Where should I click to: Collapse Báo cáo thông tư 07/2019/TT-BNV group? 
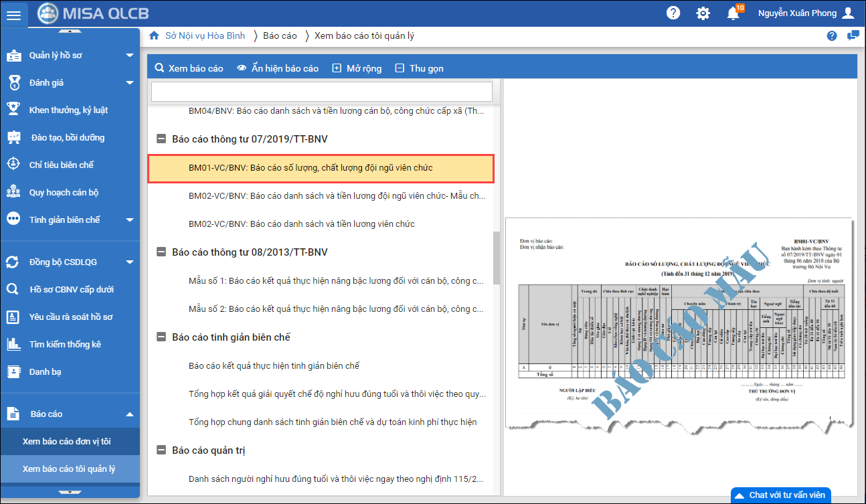point(161,139)
